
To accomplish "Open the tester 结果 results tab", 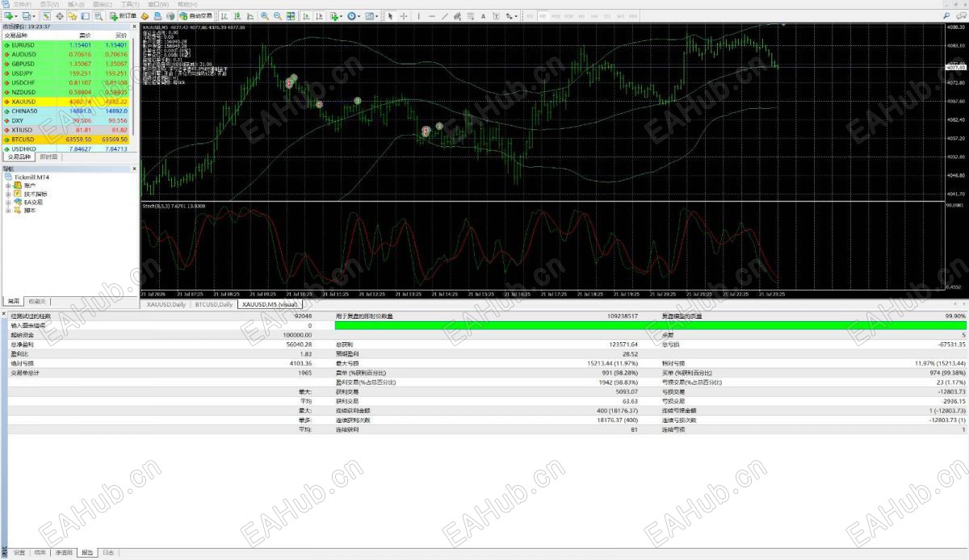I will click(40, 553).
